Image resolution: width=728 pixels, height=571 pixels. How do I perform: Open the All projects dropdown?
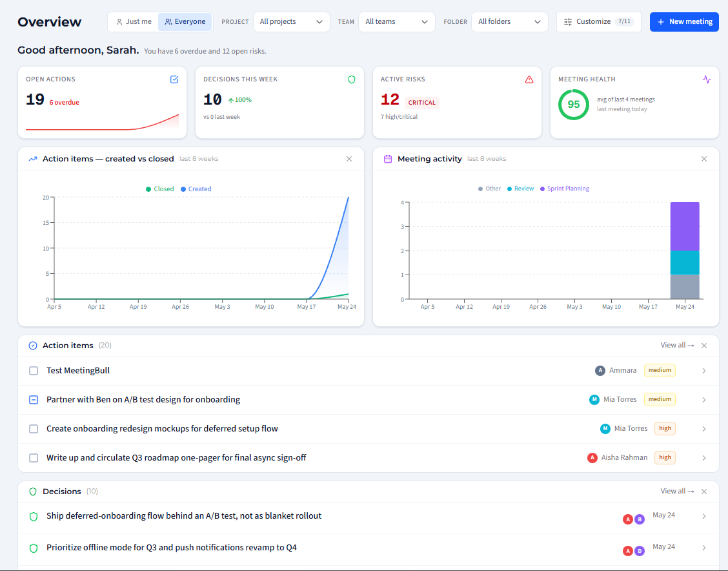(292, 22)
